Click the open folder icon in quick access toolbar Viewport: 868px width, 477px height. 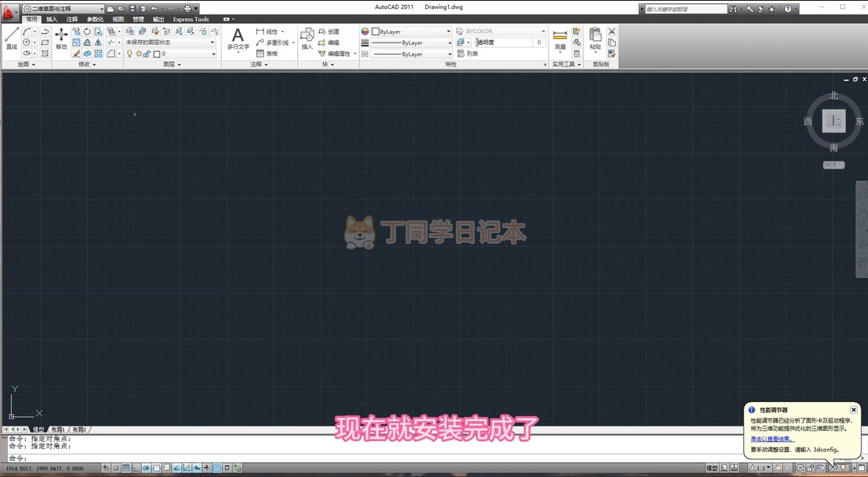pyautogui.click(x=121, y=9)
